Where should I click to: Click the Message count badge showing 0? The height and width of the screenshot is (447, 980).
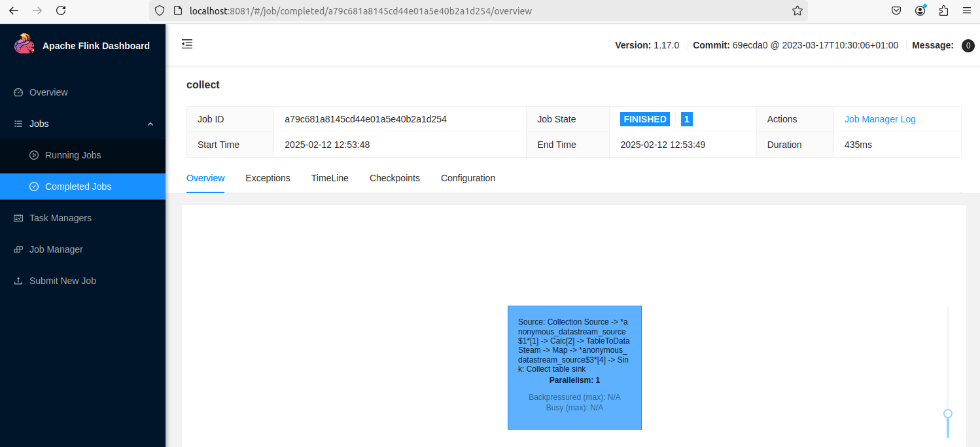point(968,46)
